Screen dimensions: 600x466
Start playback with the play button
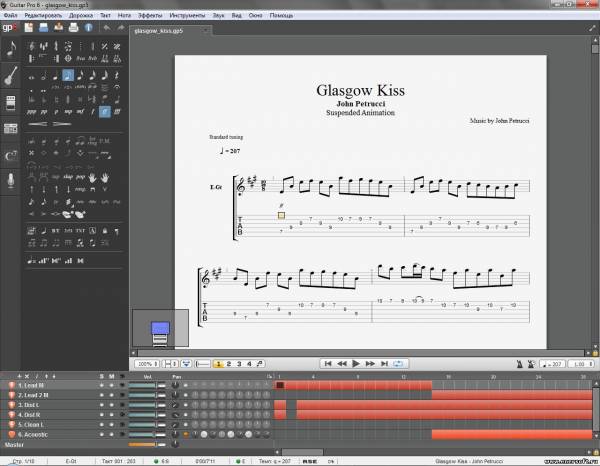pyautogui.click(x=356, y=363)
